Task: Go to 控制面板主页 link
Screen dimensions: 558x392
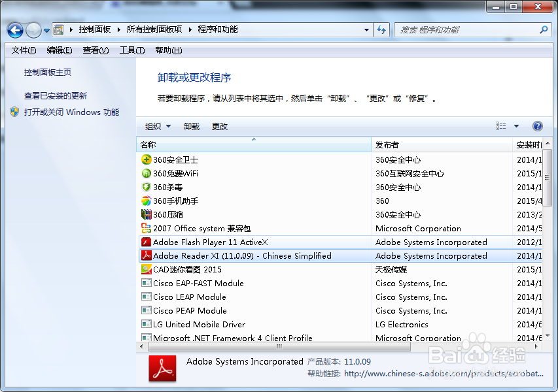Action: [x=48, y=73]
